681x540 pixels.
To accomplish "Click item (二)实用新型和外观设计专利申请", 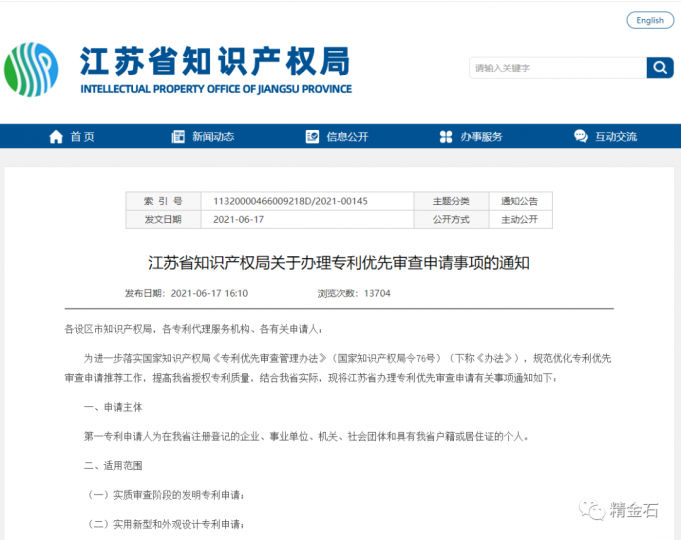I will (x=166, y=524).
